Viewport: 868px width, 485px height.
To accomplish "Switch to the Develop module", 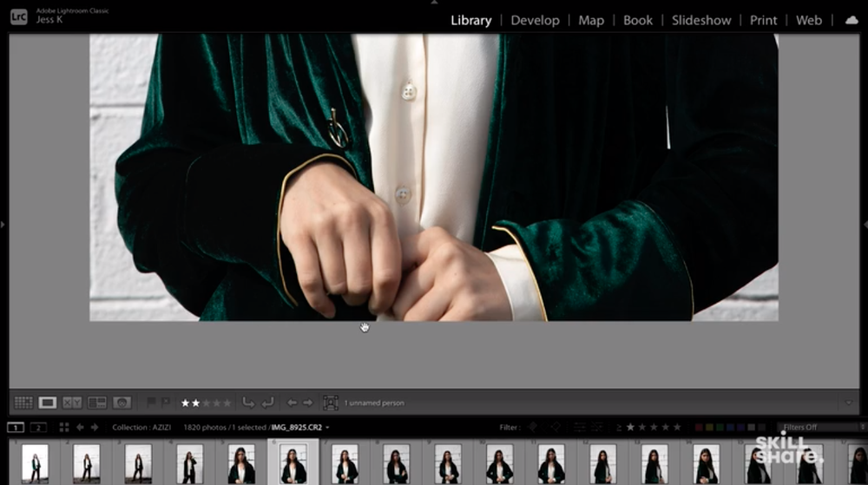I will coord(535,20).
